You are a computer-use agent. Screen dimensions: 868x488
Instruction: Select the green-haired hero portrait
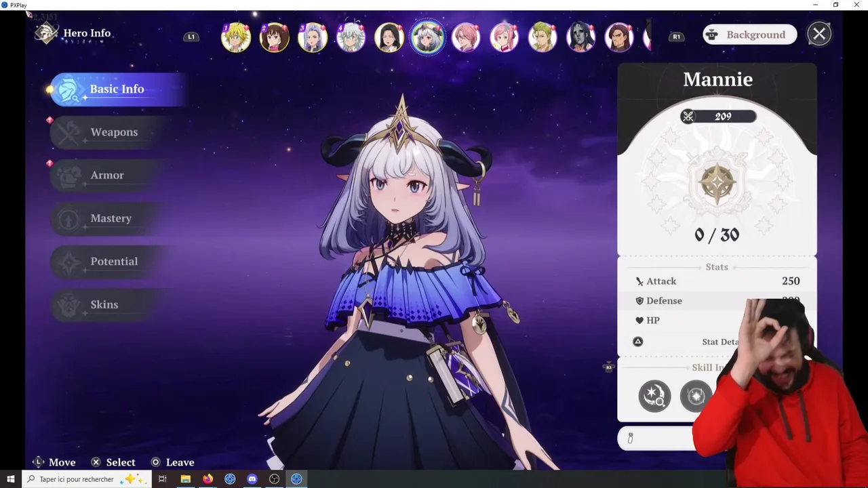coord(542,37)
